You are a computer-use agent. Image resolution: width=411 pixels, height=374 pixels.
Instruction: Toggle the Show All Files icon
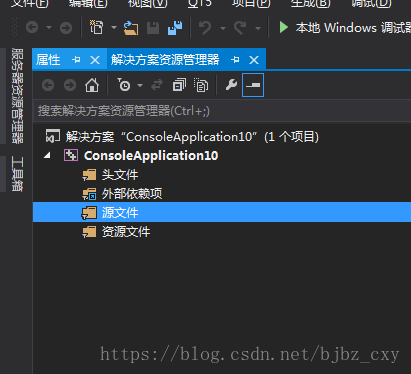[201, 85]
